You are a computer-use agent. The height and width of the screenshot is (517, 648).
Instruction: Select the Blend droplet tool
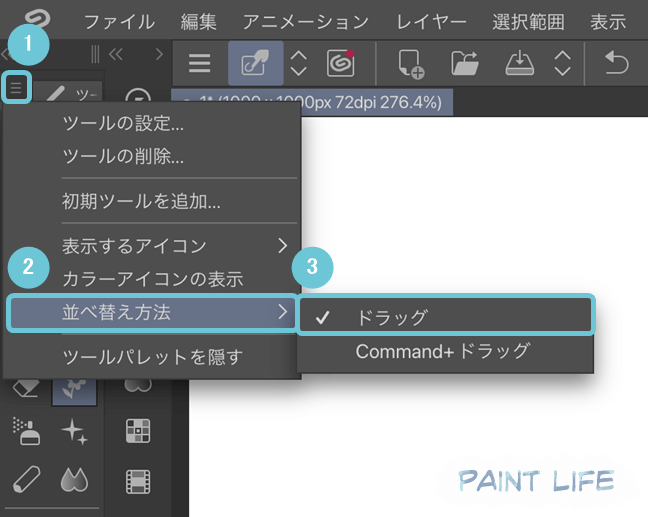(x=74, y=480)
